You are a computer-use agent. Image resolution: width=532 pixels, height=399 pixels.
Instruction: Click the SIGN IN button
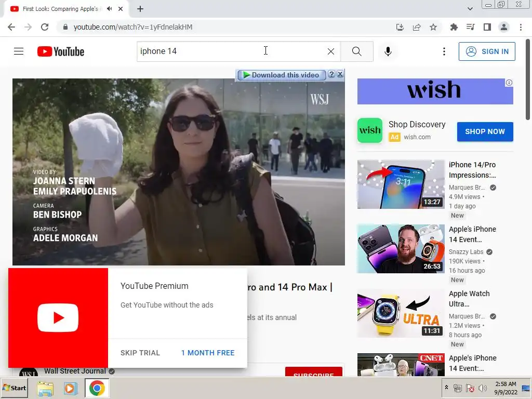pos(487,51)
